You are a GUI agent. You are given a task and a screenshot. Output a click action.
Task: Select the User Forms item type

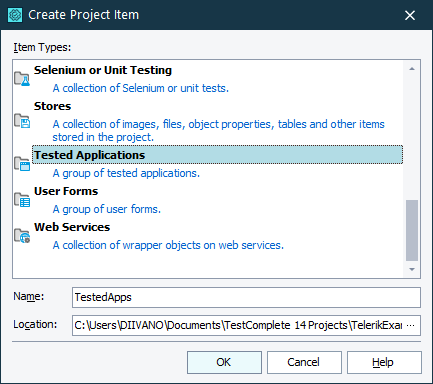(x=66, y=191)
